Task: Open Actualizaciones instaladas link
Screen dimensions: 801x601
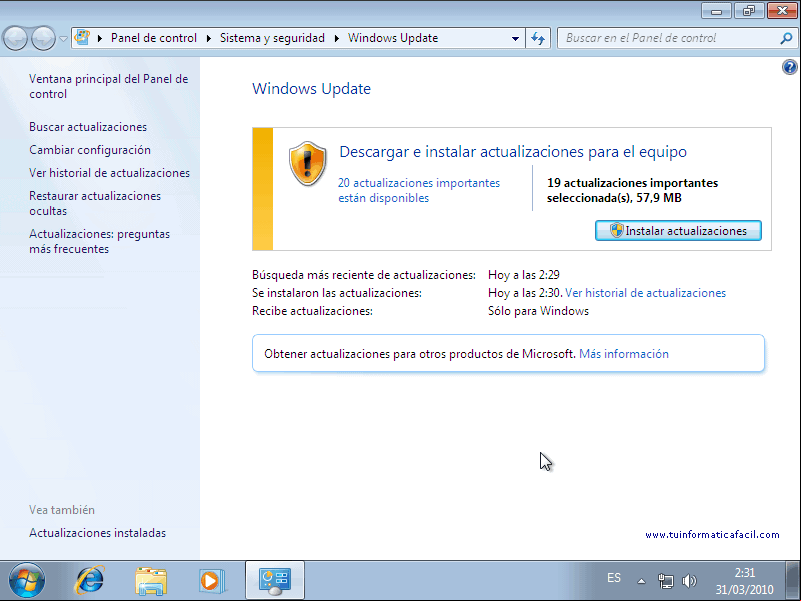Action: 98,533
